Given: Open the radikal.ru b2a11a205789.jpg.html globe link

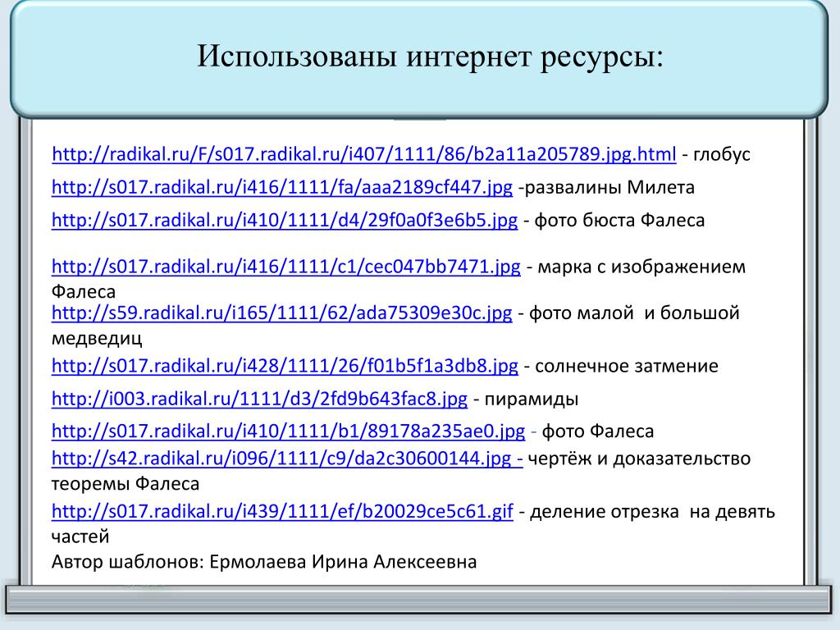Looking at the screenshot, I should coord(363,155).
